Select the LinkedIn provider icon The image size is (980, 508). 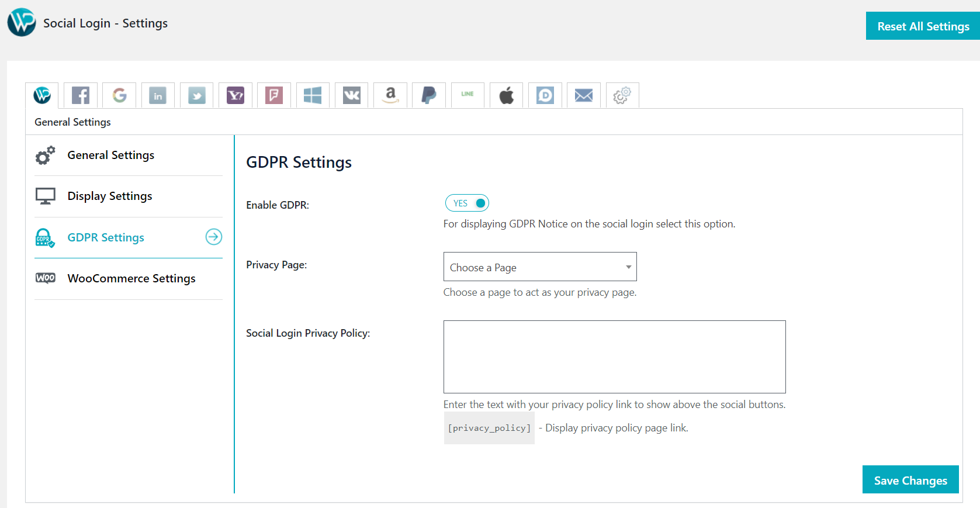(158, 95)
